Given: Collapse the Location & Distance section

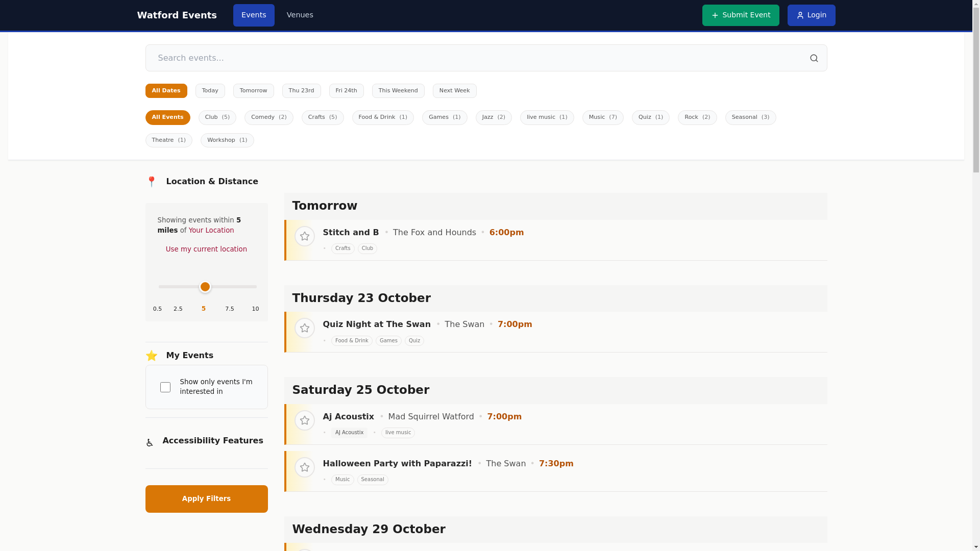Looking at the screenshot, I should click(x=212, y=182).
